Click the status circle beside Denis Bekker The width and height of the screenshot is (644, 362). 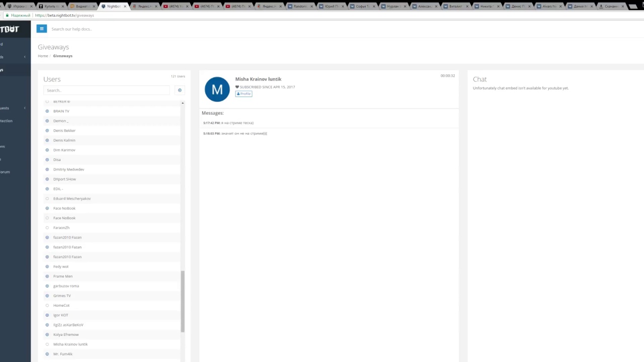[x=47, y=131]
